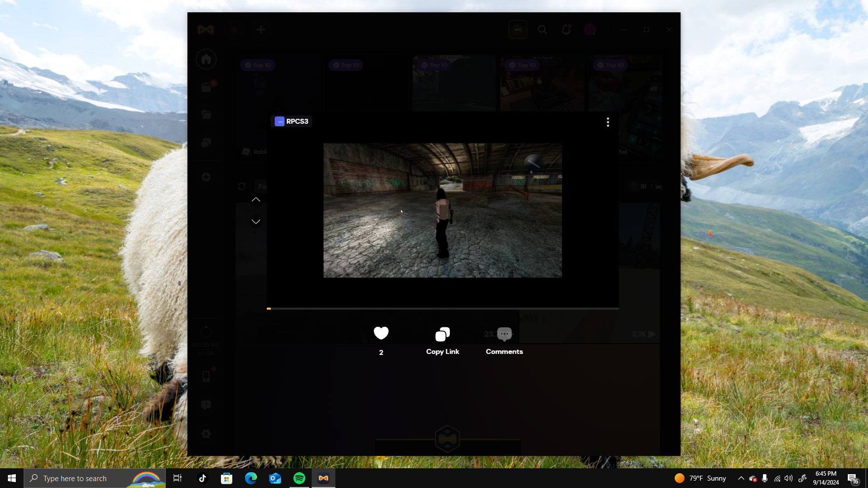Click the RPCS3 game tag
The height and width of the screenshot is (488, 868).
pyautogui.click(x=291, y=121)
